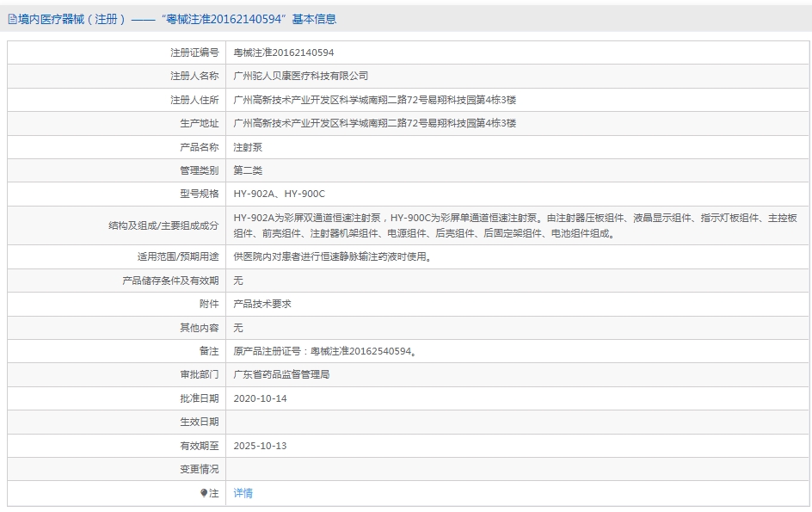The width and height of the screenshot is (812, 512).
Task: Click the 变更情况 label
Action: [x=200, y=470]
